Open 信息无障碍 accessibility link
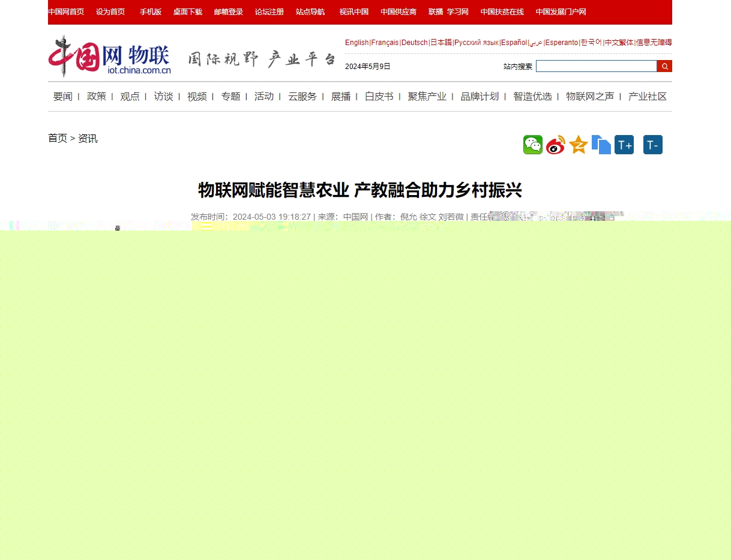Screen dimensions: 731x560 click(x=654, y=43)
